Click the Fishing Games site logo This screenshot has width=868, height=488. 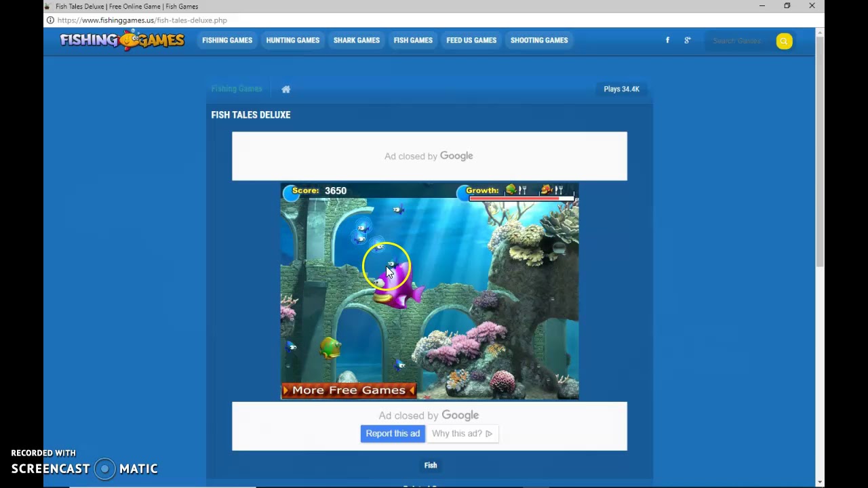click(x=122, y=40)
